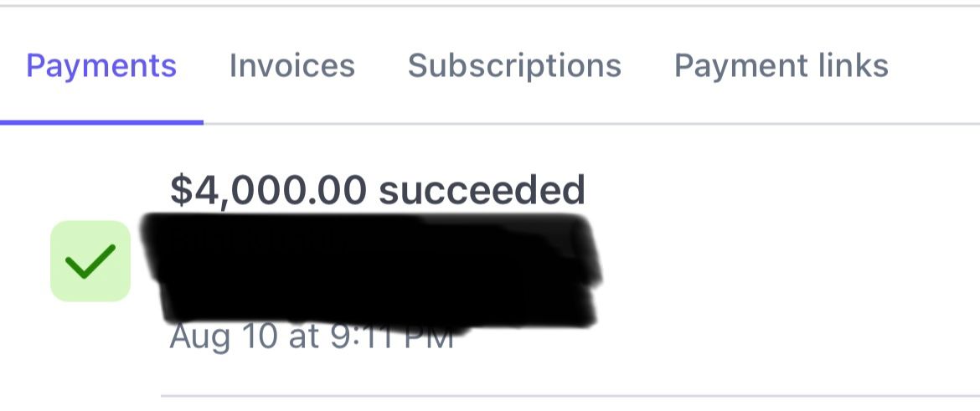Click the $4,000.00 amount text
Viewport: 980px width, 411px height.
point(268,191)
